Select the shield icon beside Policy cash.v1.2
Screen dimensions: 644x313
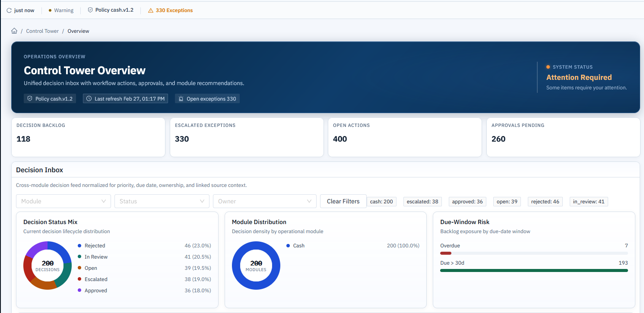coord(90,9)
